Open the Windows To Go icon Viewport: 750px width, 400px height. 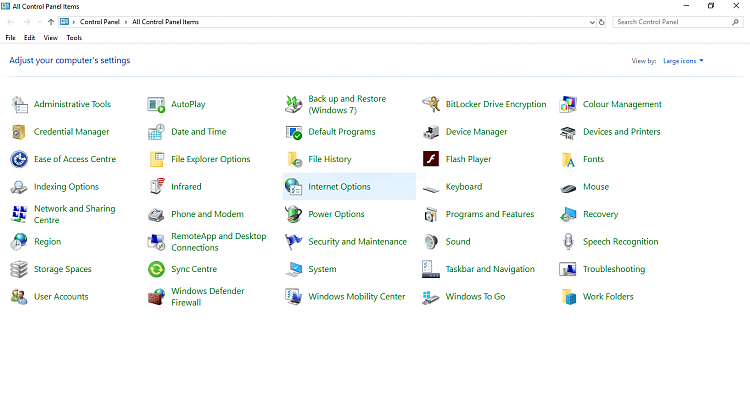[x=431, y=297]
